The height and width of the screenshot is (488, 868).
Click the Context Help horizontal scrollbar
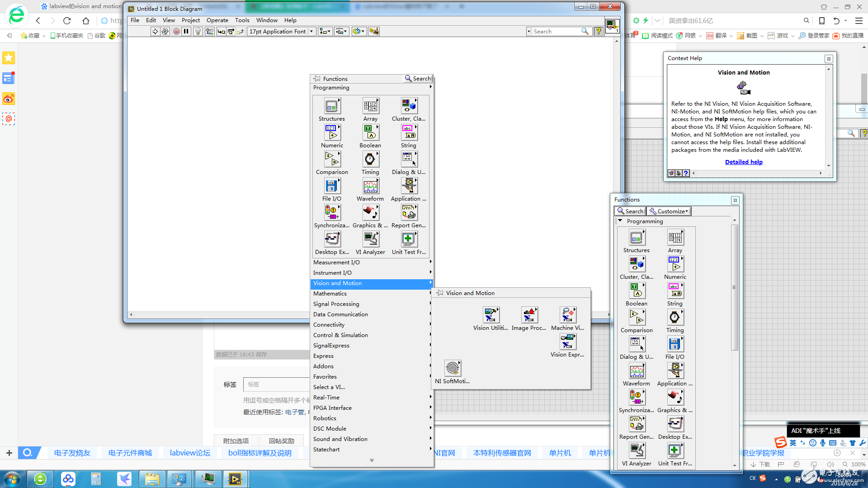pos(757,173)
